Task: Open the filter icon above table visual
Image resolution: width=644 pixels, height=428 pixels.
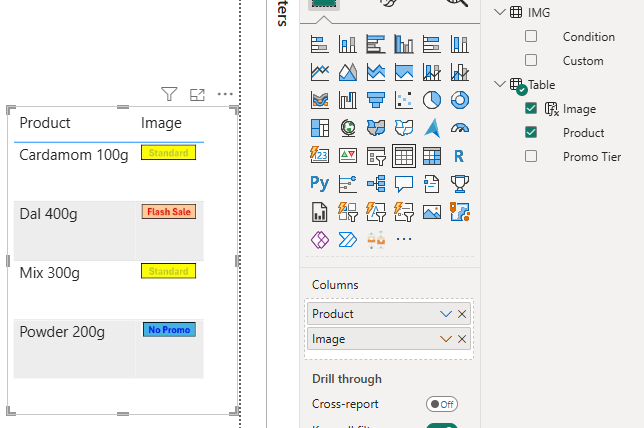Action: [x=169, y=94]
